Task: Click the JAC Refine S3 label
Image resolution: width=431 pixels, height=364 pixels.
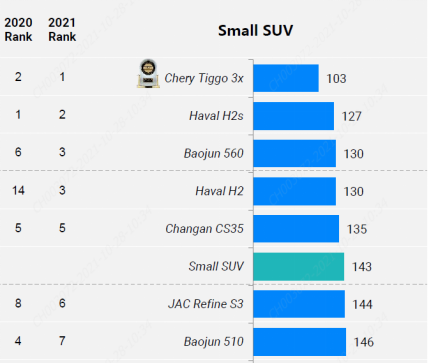Action: point(206,304)
